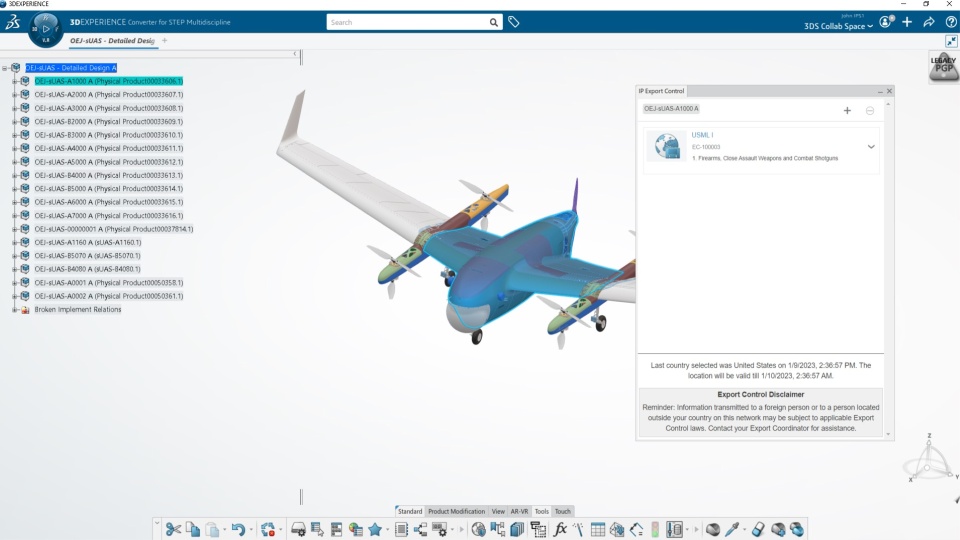Select OEJ-sUAS-B5070 A tree row
Screen dimensions: 960x540
(x=87, y=256)
